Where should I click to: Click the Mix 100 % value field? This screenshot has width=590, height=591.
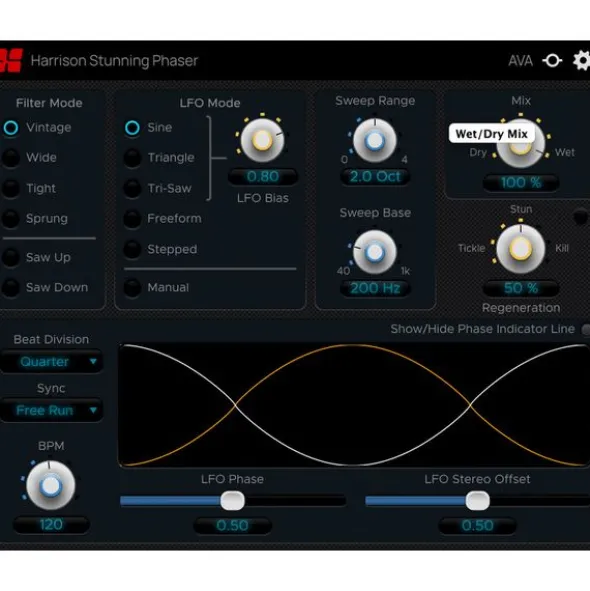click(x=521, y=182)
